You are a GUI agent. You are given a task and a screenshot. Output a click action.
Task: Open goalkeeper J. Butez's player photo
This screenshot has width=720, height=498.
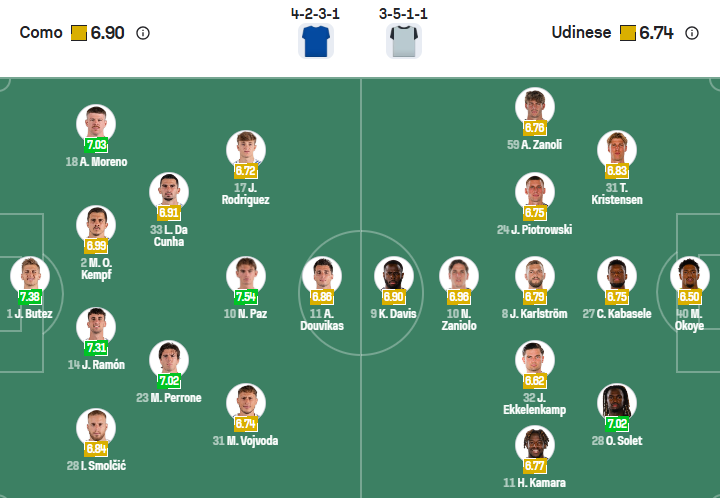coord(29,275)
